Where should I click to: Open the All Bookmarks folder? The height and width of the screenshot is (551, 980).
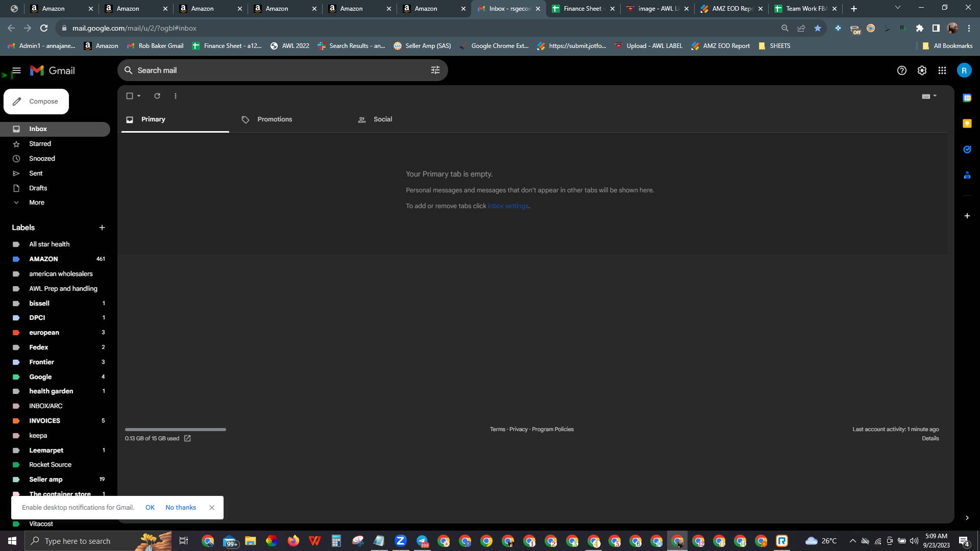pos(947,46)
